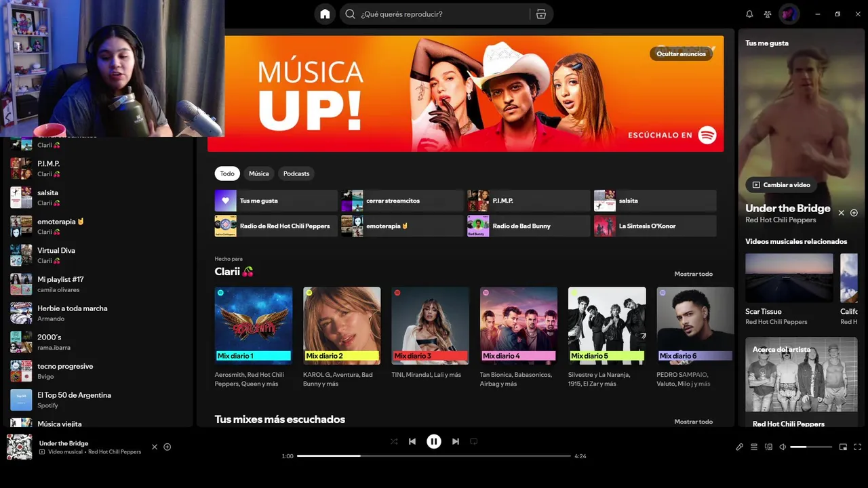Open Música viejita playlist in sidebar
The width and height of the screenshot is (868, 488).
tap(99, 423)
